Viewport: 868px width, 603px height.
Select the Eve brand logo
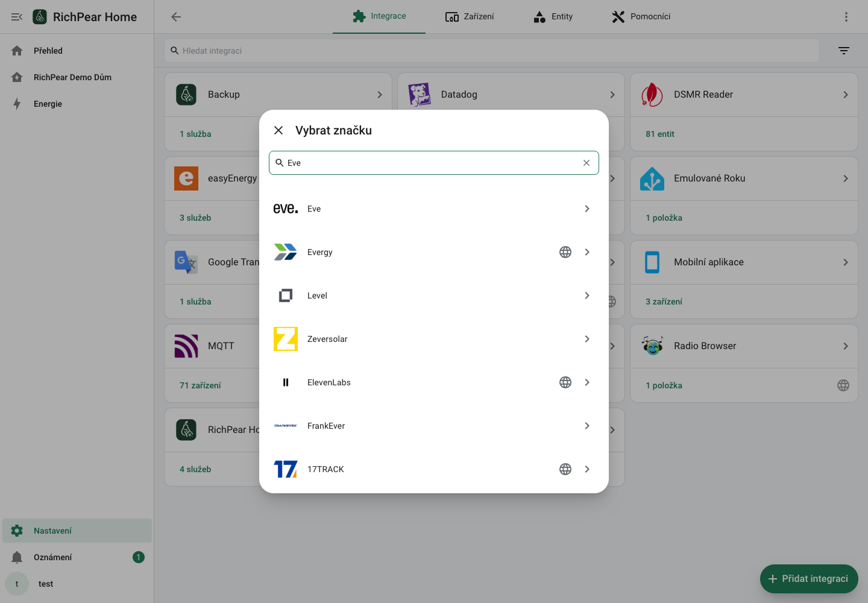tap(286, 209)
